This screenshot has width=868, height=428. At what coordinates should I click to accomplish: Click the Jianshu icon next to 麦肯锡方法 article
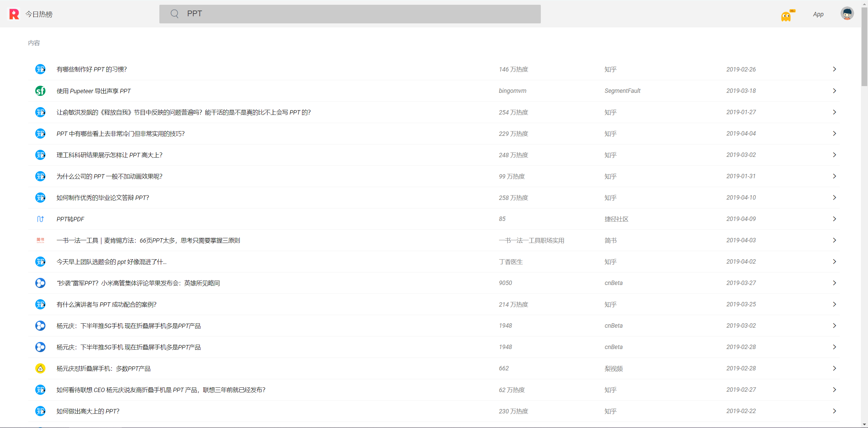click(x=40, y=240)
